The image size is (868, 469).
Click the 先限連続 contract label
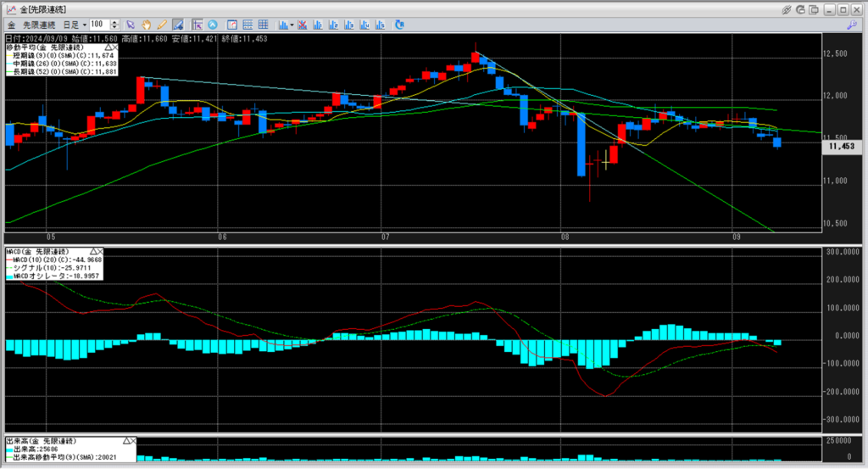(37, 25)
